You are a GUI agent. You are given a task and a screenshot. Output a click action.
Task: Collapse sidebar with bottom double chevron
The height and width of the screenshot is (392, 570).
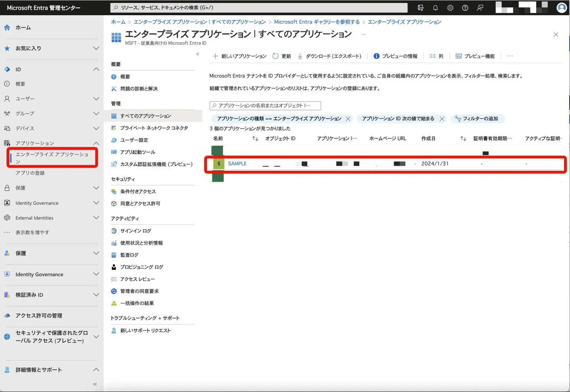[95, 384]
